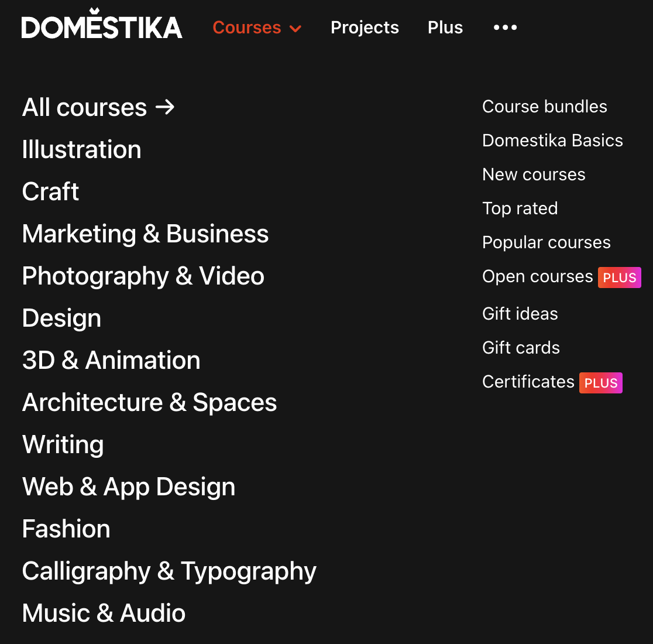The width and height of the screenshot is (653, 644).
Task: View Architecture & Spaces courses
Action: [150, 402]
